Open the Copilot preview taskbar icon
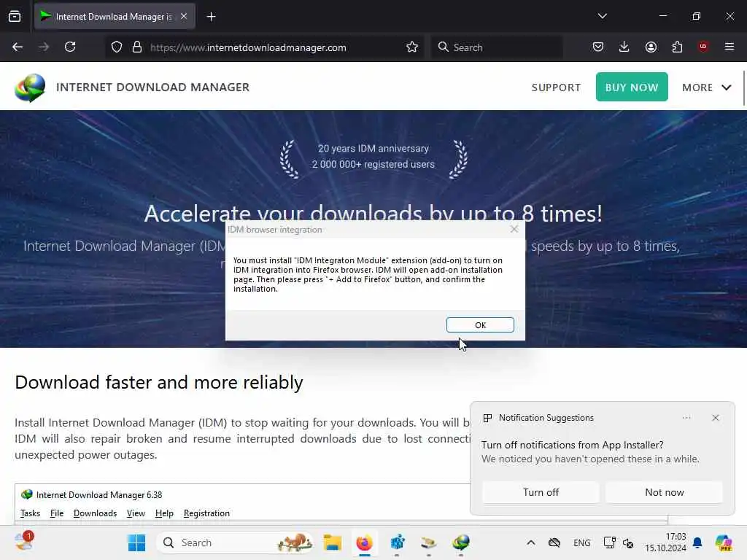The height and width of the screenshot is (560, 747). click(724, 542)
